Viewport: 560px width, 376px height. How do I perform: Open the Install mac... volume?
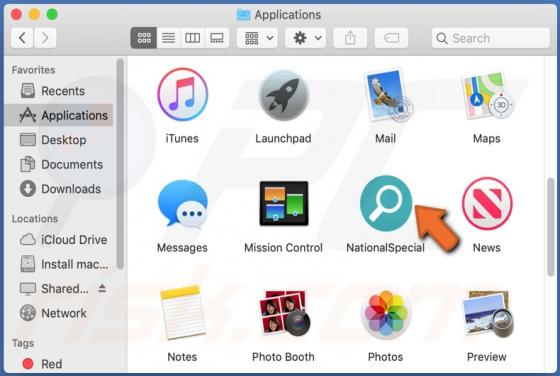coord(59,264)
